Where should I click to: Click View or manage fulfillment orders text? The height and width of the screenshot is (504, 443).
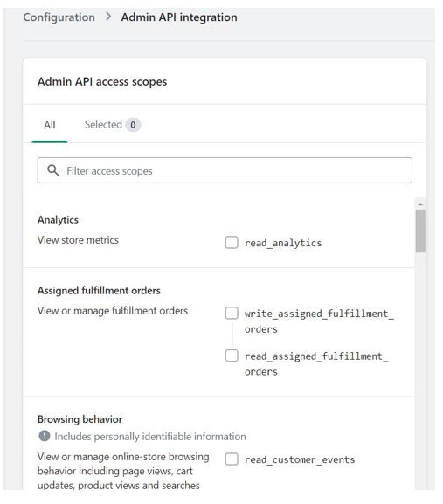[x=113, y=311]
